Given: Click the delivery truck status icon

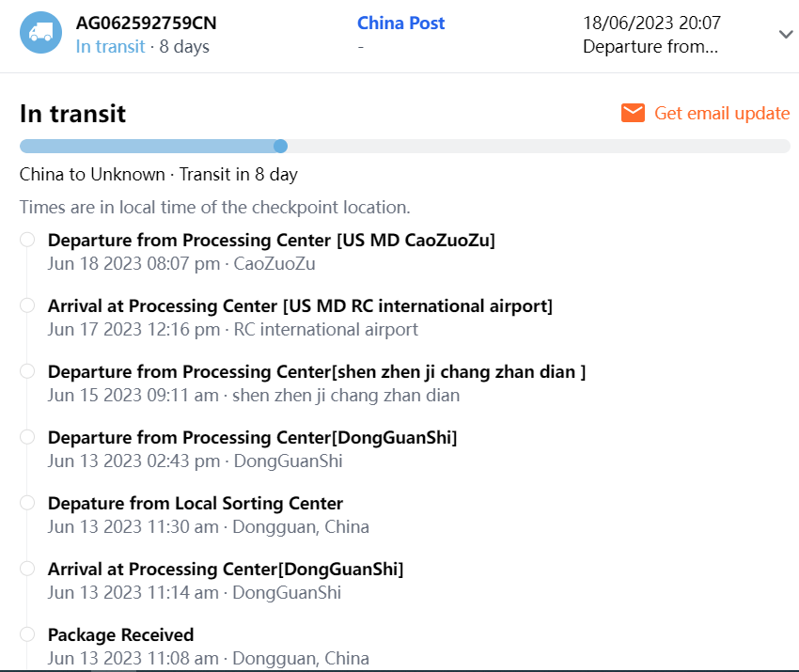Looking at the screenshot, I should pyautogui.click(x=40, y=33).
